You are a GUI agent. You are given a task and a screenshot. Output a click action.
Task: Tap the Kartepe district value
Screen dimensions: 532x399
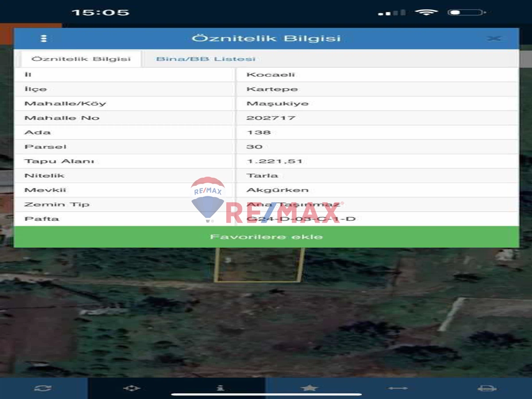tap(272, 89)
